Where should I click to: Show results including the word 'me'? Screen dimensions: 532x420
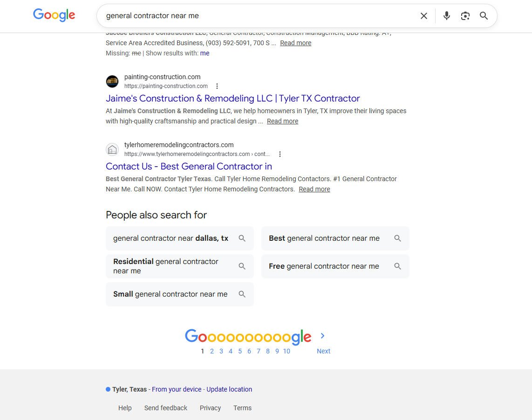coord(205,53)
